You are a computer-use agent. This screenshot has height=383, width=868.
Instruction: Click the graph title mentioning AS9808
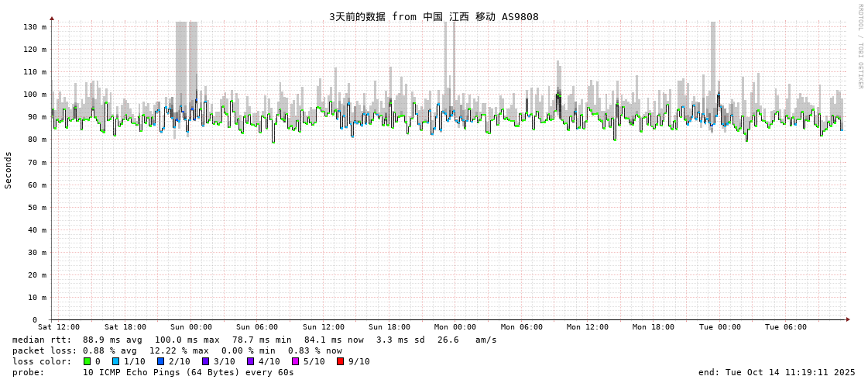[434, 17]
